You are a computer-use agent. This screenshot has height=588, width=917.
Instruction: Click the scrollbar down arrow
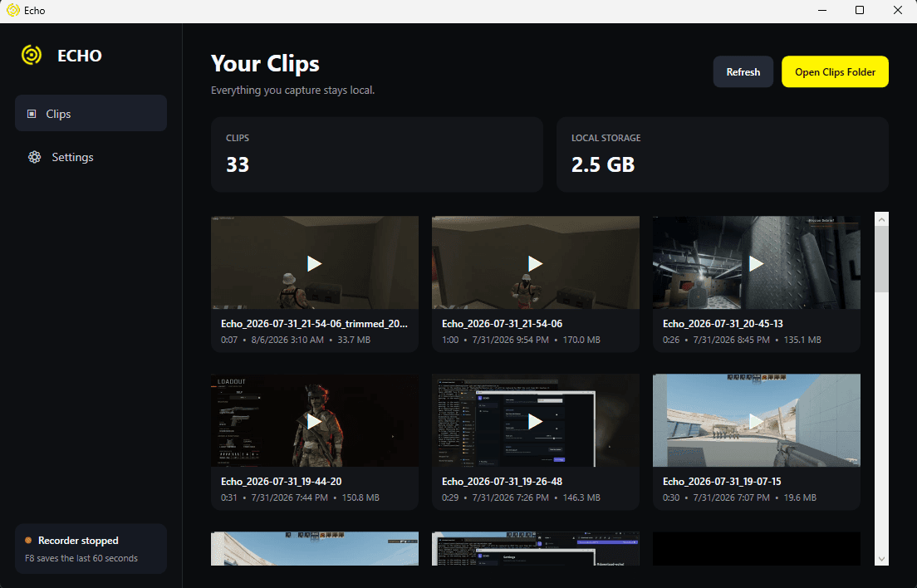point(881,559)
